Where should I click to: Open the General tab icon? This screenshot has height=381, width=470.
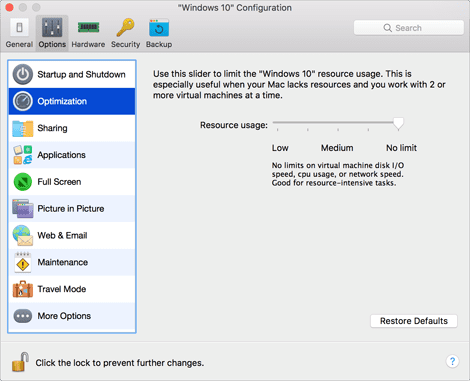pyautogui.click(x=19, y=27)
